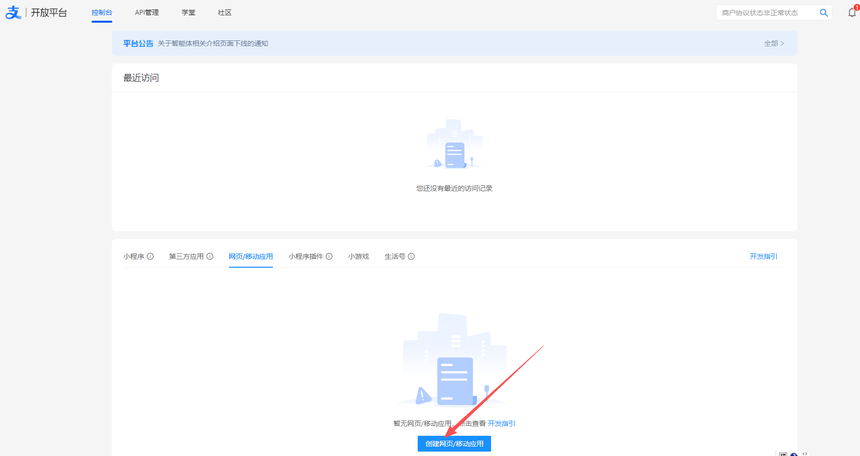This screenshot has width=860, height=456.
Task: Click the Alipay logo icon
Action: coord(13,13)
